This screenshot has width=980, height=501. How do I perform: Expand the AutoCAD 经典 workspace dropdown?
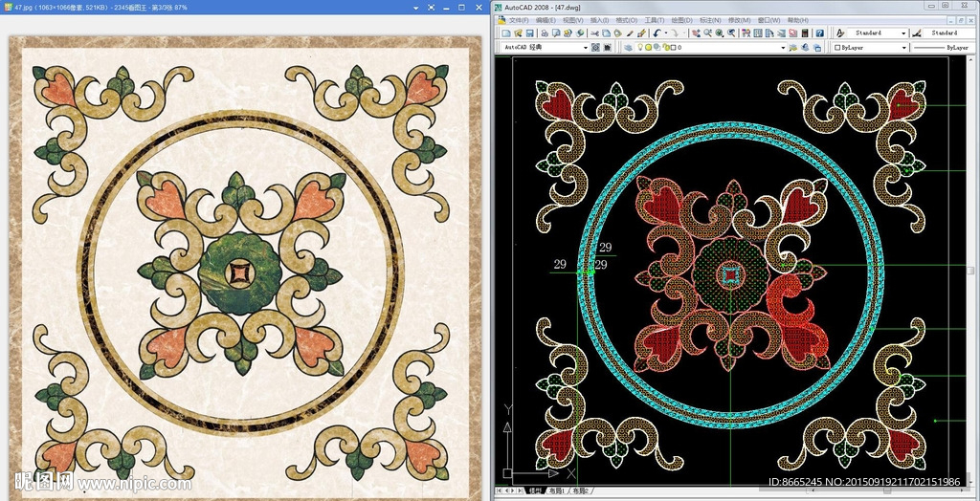(x=585, y=47)
